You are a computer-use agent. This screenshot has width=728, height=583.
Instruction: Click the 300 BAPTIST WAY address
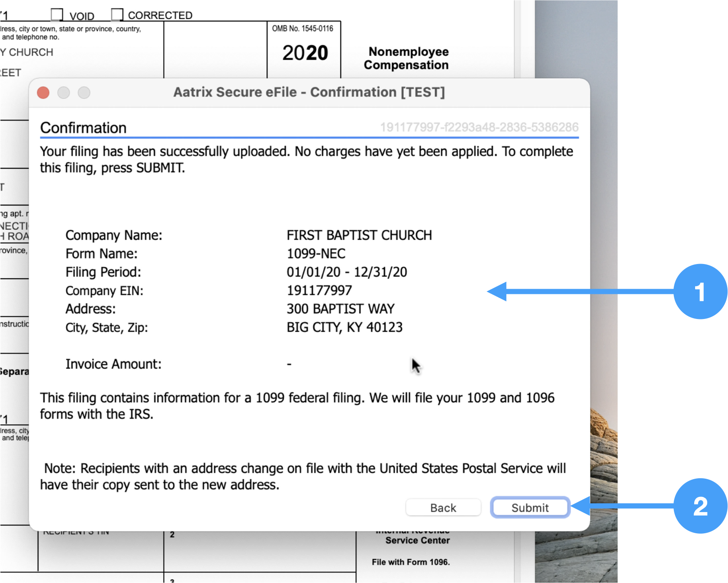coord(340,309)
